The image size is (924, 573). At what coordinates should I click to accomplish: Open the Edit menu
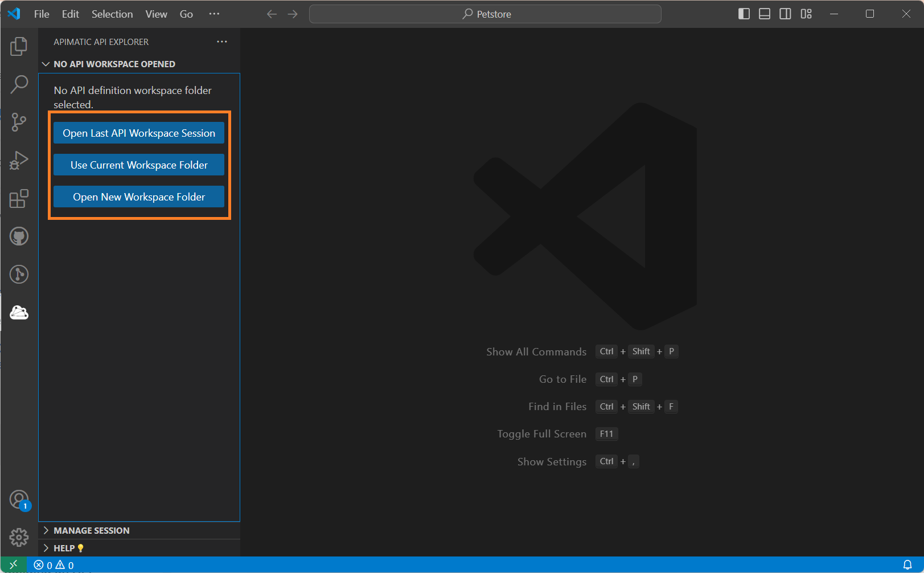pos(71,14)
